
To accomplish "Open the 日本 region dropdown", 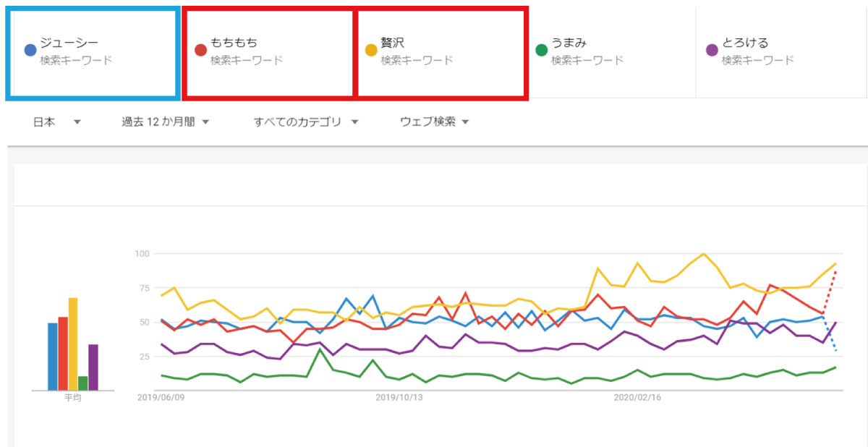I will coord(56,122).
